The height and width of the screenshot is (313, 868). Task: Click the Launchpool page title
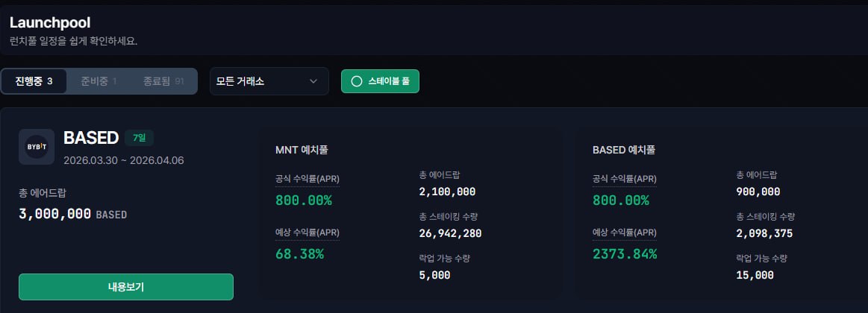(x=50, y=23)
